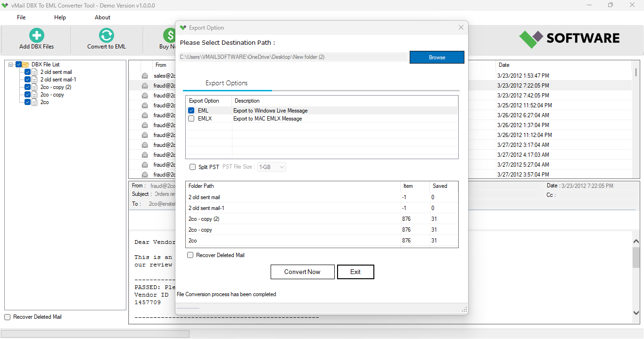644x339 pixels.
Task: Click the file icon next to 2co - copy
Action: (x=34, y=94)
